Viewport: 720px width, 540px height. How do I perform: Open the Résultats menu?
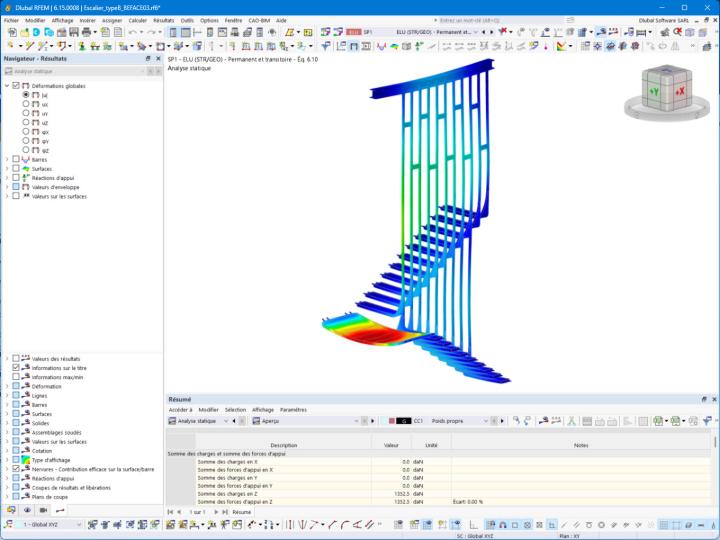163,21
